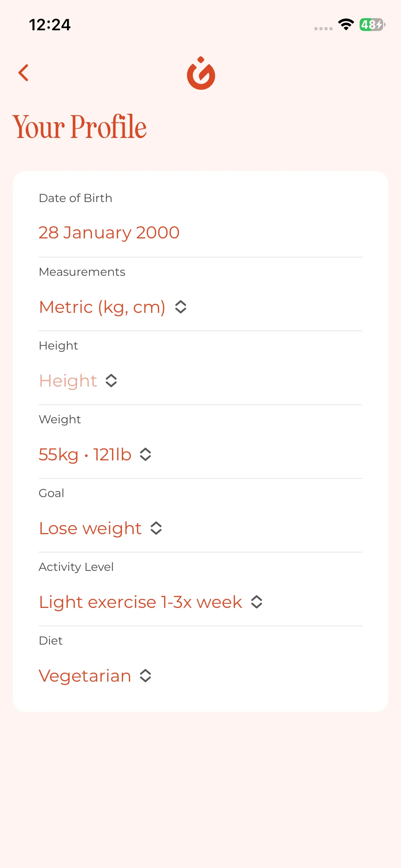This screenshot has height=868, width=401.
Task: Tap the chevron next to 55kg weight
Action: [145, 455]
